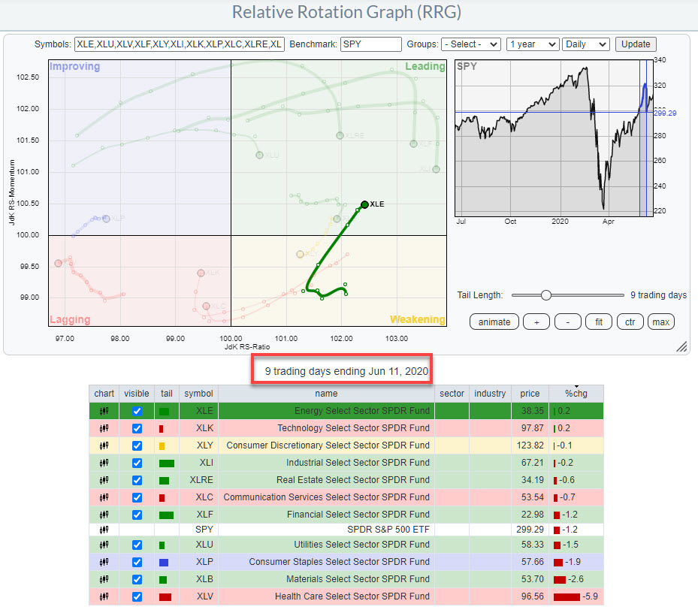Grab the resize handle at graph panel corner
The image size is (698, 616).
point(681,347)
